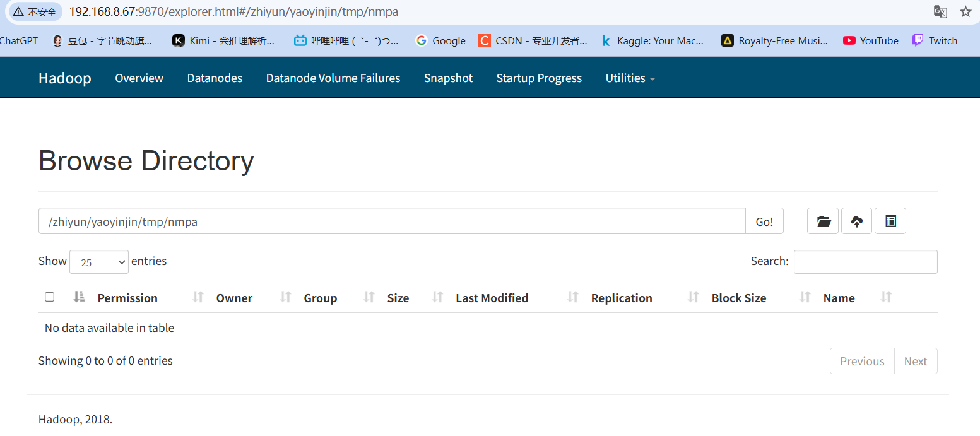Open the Datanodes tab
Image resolution: width=980 pixels, height=436 pixels.
215,78
